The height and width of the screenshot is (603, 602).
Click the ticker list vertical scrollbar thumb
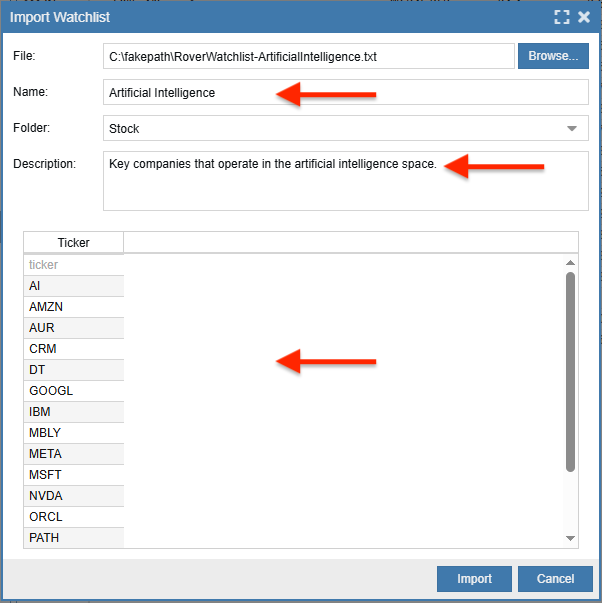tap(570, 371)
